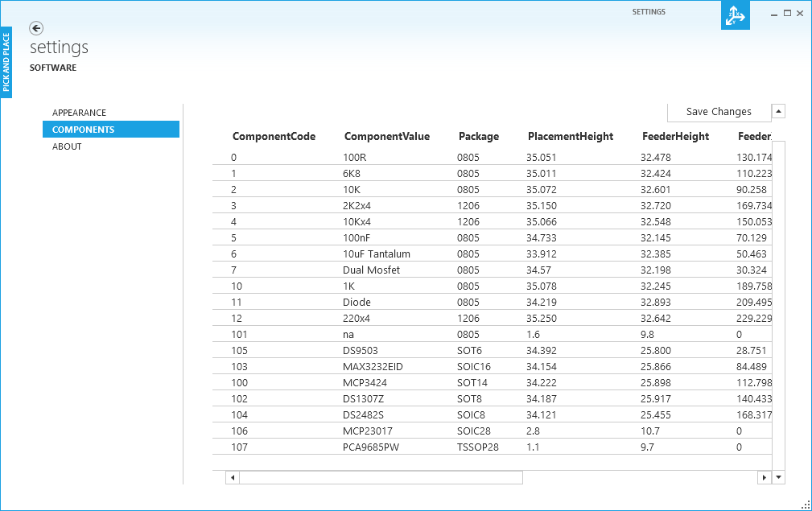Click the maximize icon in the title bar
Viewport: 812px width, 511px height.
(x=786, y=13)
